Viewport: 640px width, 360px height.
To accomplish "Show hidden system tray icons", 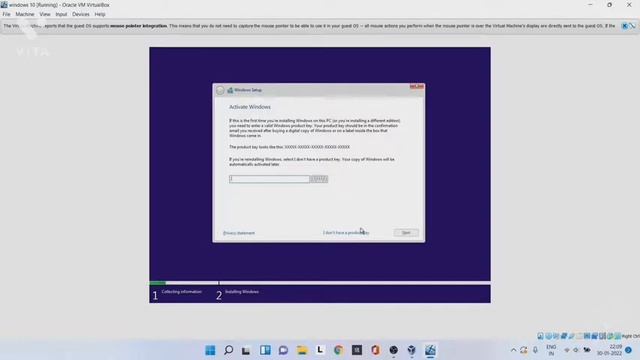I will (x=513, y=350).
